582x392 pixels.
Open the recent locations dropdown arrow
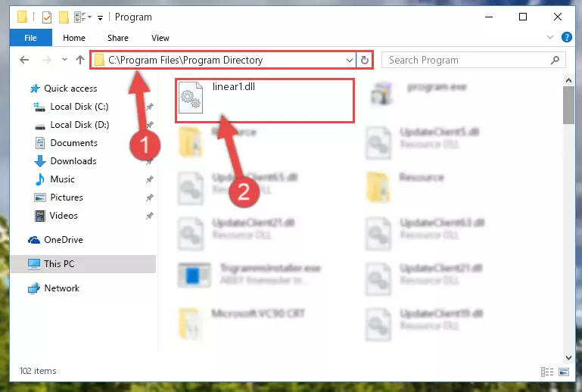point(64,59)
